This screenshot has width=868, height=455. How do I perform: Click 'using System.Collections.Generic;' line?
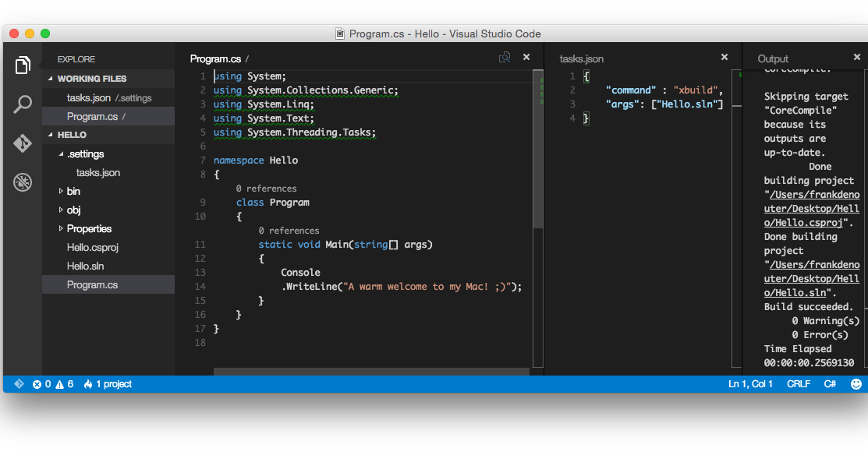pyautogui.click(x=306, y=90)
